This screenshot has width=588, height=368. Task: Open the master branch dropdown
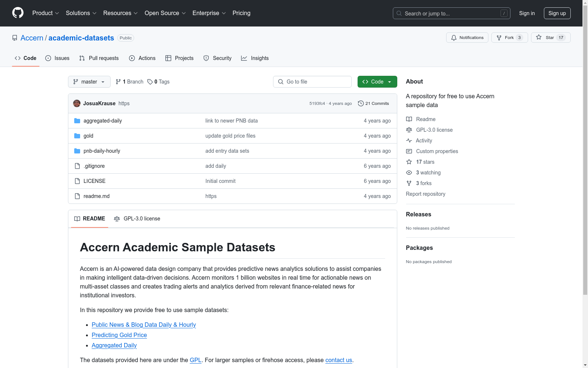(x=89, y=82)
